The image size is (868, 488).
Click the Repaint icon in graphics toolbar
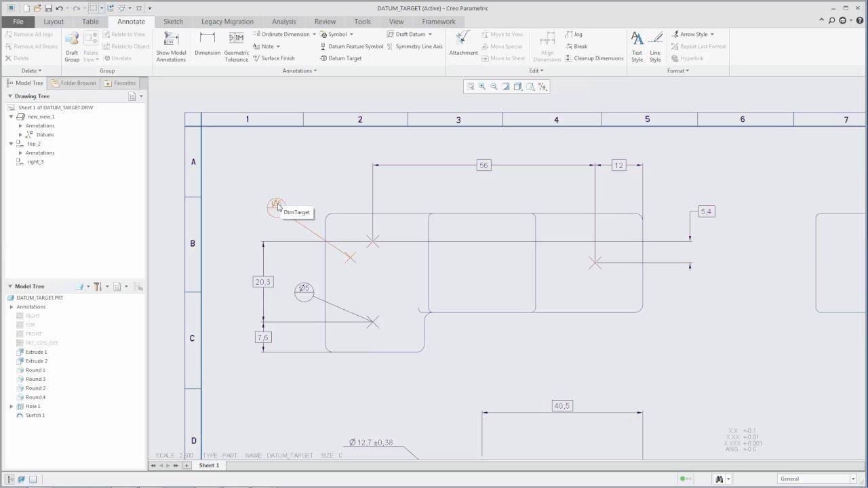pyautogui.click(x=506, y=86)
